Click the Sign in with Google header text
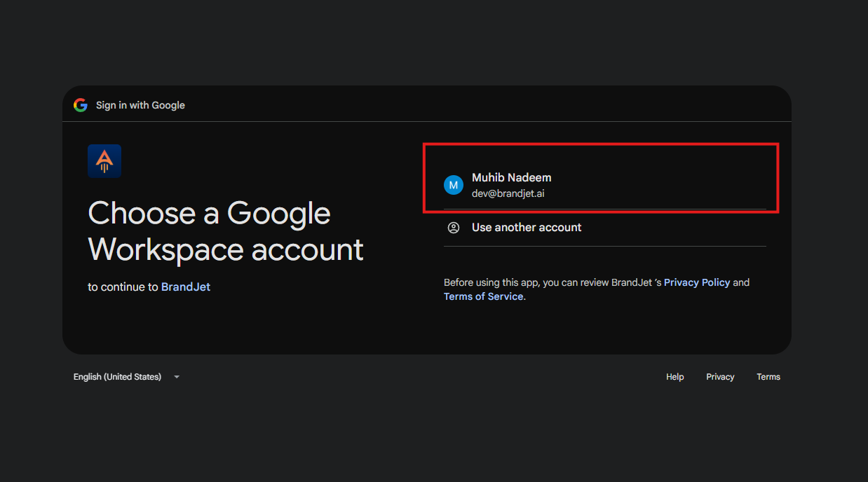The height and width of the screenshot is (482, 868). point(140,105)
